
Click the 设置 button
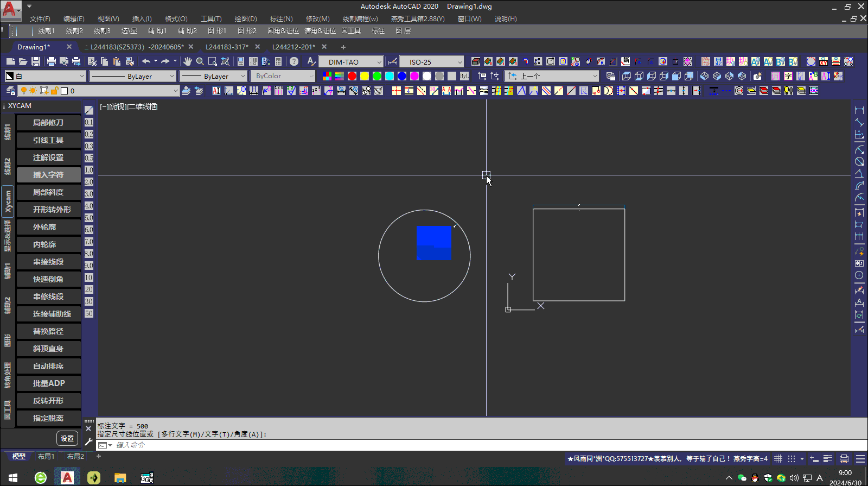point(67,438)
